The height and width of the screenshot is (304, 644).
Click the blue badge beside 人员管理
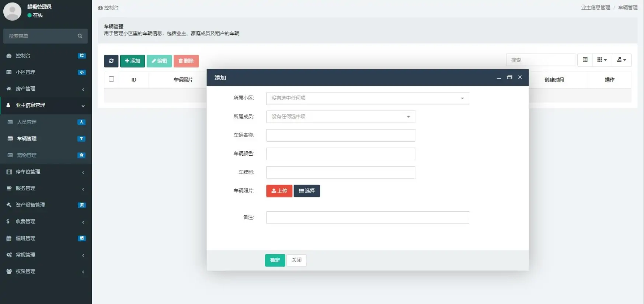pyautogui.click(x=82, y=122)
